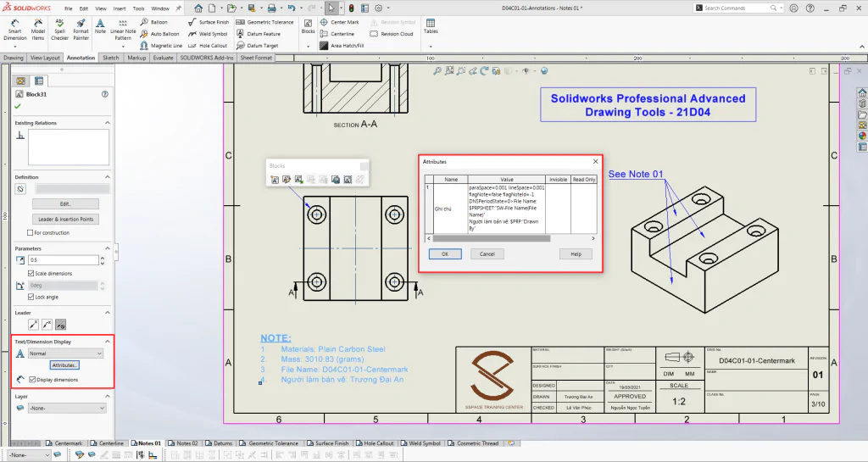Open the File menu
The height and width of the screenshot is (462, 868).
[x=68, y=8]
